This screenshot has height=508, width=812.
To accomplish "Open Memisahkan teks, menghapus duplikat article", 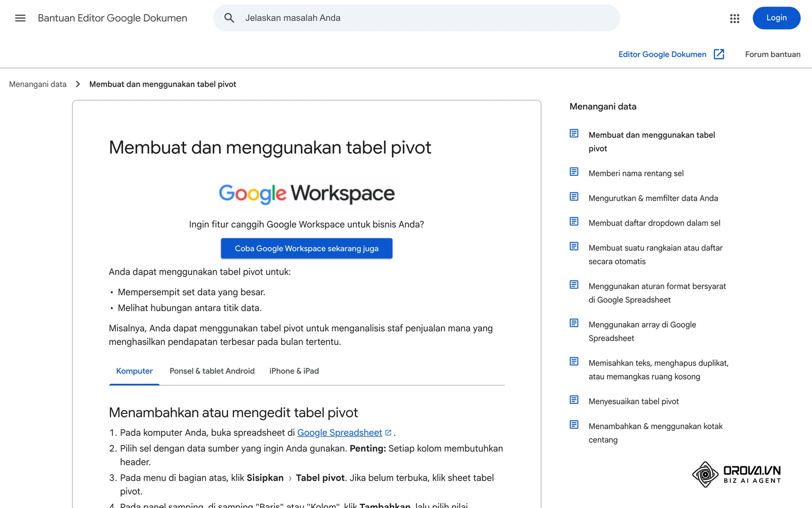I will [658, 370].
